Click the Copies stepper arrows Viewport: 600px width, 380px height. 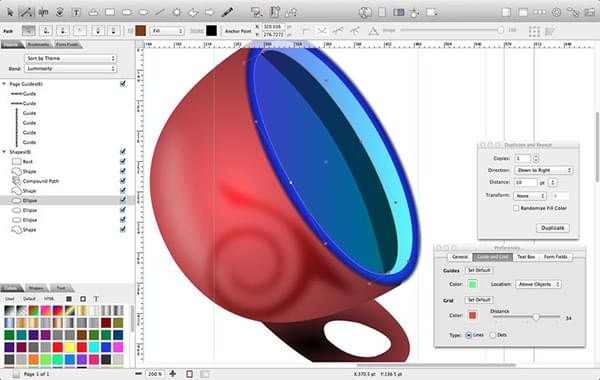point(536,158)
